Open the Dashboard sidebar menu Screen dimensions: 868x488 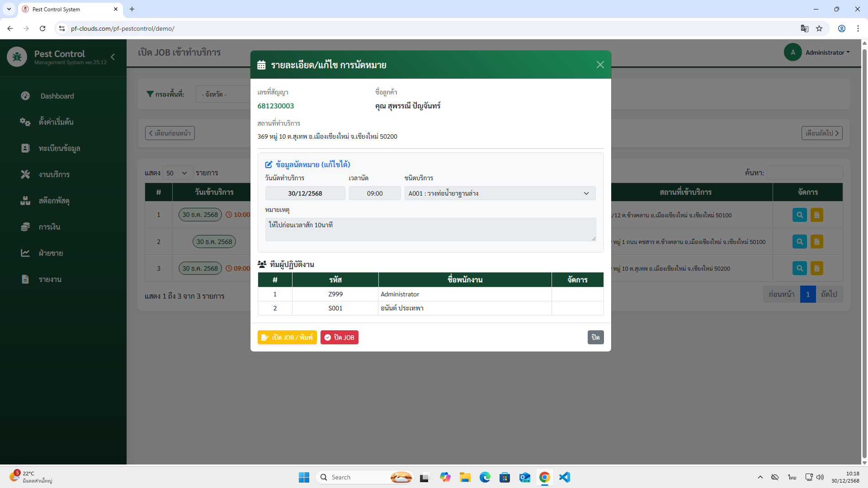click(57, 96)
